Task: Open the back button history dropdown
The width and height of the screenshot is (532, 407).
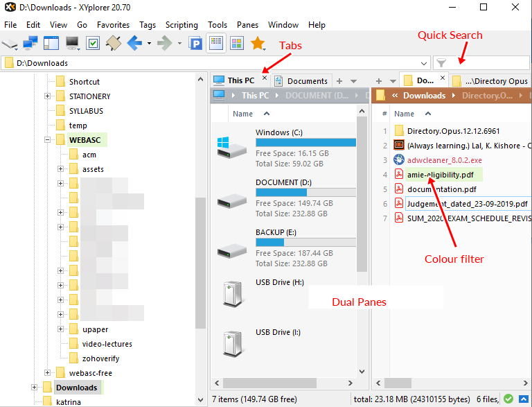Action: point(149,44)
